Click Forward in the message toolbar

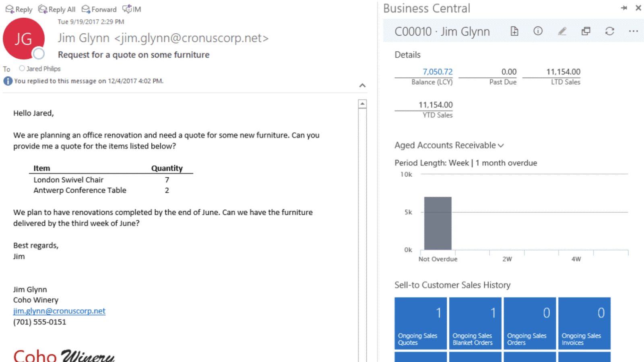[99, 9]
